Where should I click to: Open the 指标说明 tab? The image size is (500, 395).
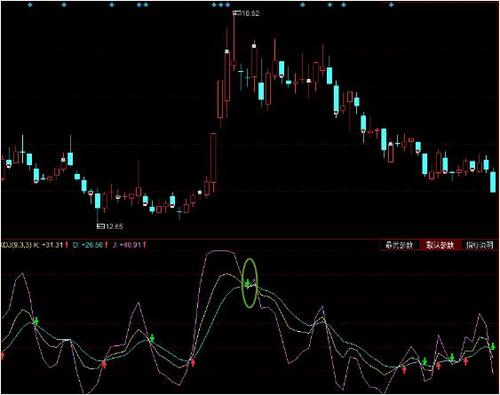pyautogui.click(x=479, y=245)
